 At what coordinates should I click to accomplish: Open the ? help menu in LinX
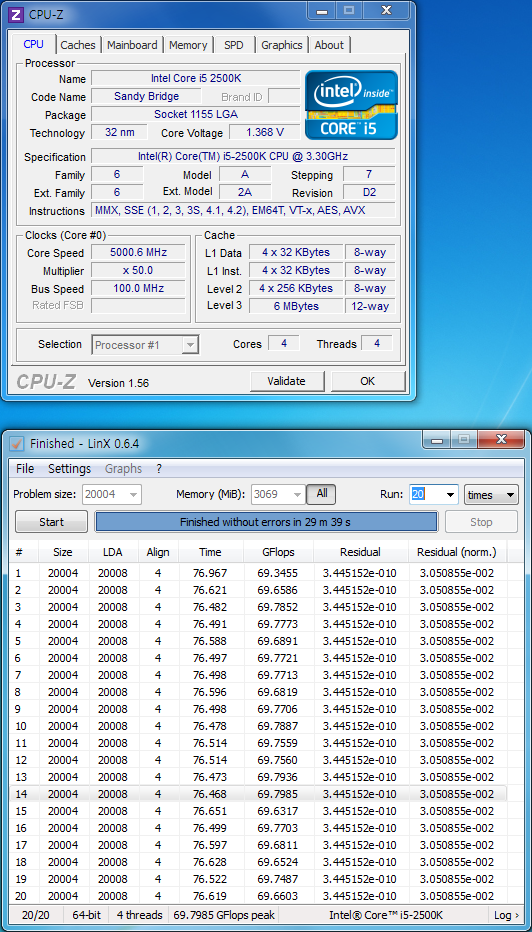[159, 469]
